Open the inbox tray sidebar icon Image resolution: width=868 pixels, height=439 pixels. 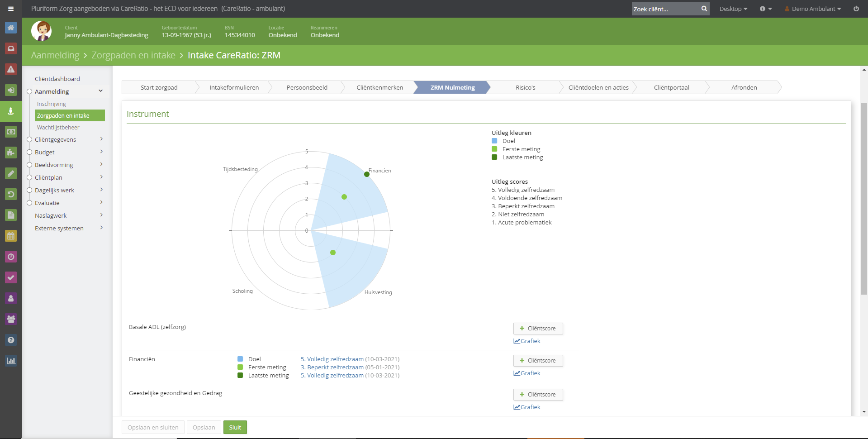(x=11, y=48)
